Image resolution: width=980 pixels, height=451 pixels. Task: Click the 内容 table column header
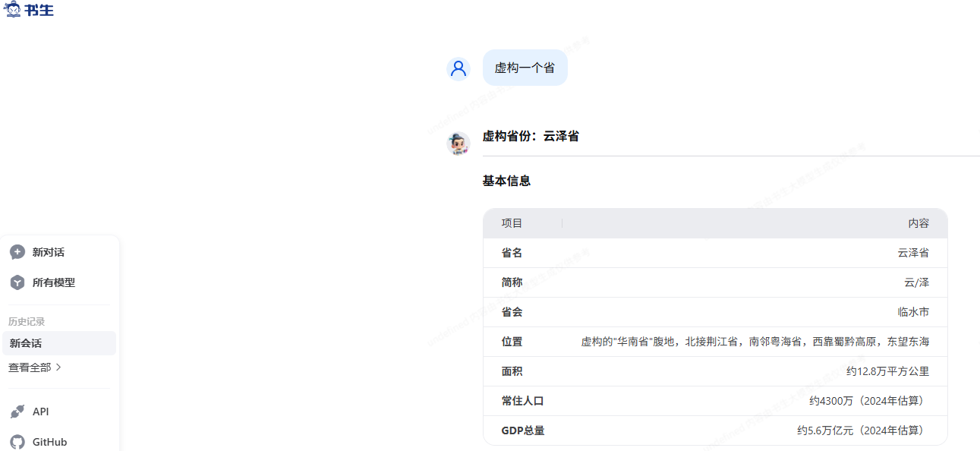919,223
